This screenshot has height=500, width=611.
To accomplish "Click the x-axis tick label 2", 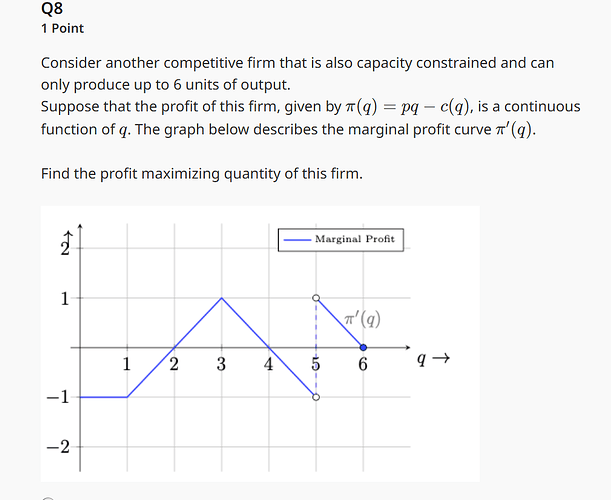I will click(174, 364).
